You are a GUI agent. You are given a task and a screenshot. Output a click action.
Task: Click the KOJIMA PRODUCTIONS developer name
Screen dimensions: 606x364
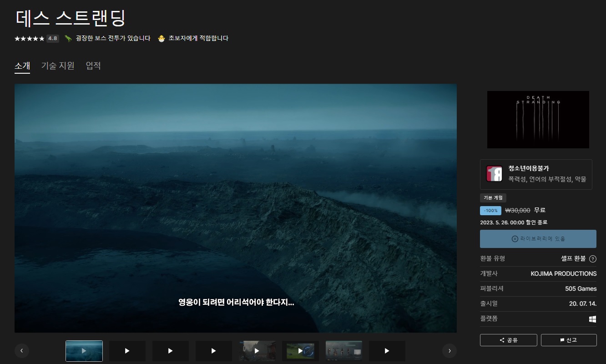(564, 274)
